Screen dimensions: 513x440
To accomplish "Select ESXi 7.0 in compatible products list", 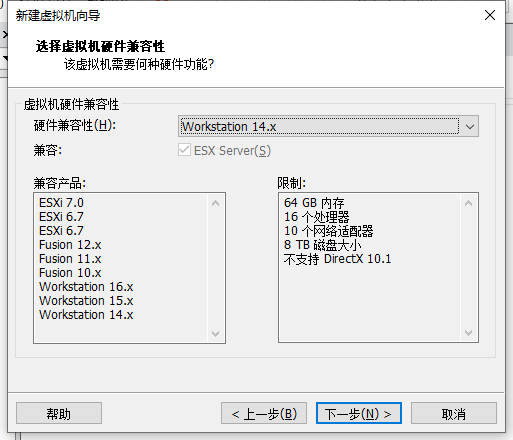I will (61, 203).
